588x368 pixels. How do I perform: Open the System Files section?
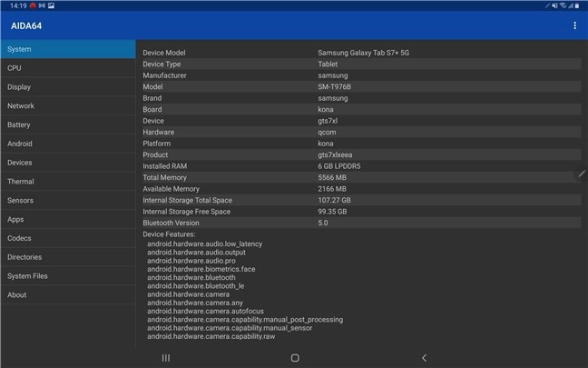click(68, 276)
